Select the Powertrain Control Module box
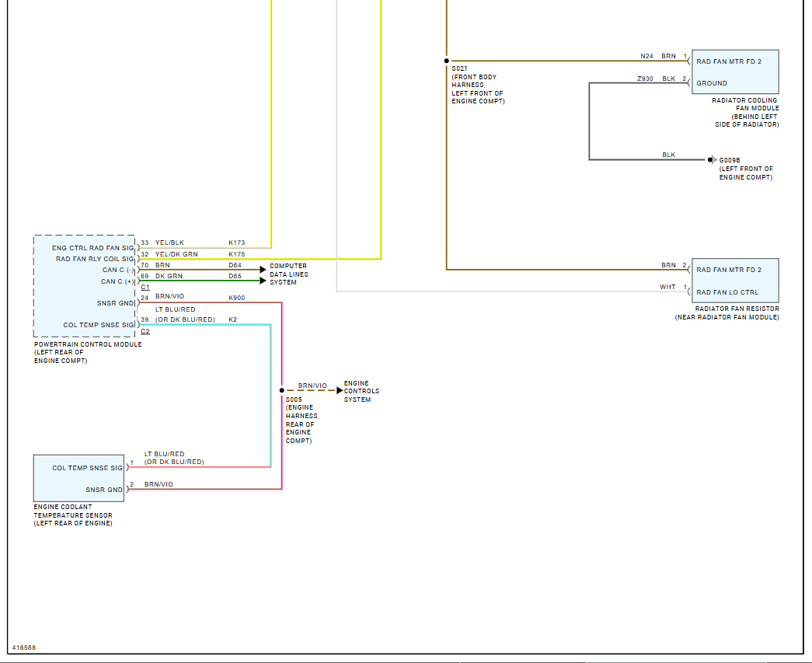812x663 pixels. tap(84, 286)
